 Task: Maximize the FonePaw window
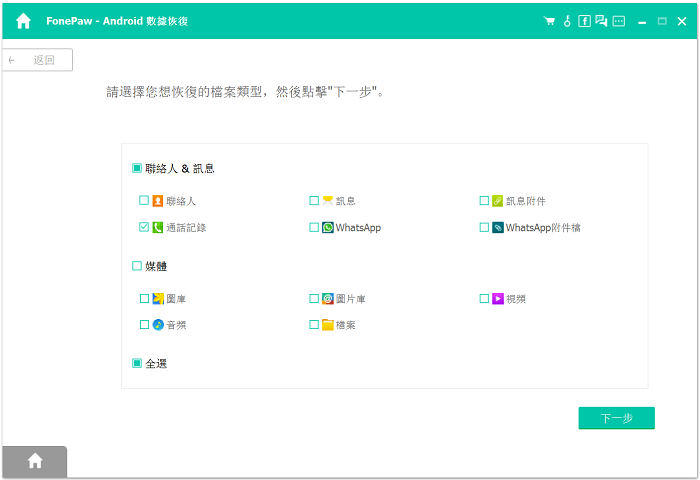tap(662, 21)
